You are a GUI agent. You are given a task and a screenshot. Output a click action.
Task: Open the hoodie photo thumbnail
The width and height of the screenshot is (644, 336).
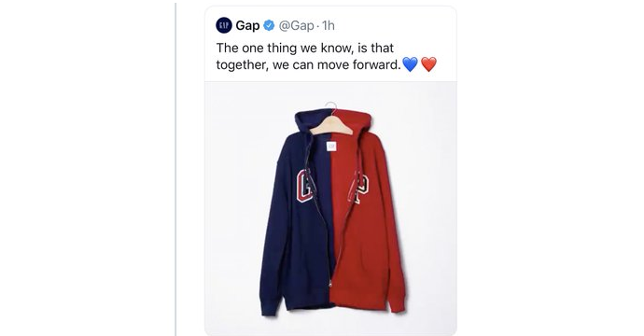coord(330,208)
